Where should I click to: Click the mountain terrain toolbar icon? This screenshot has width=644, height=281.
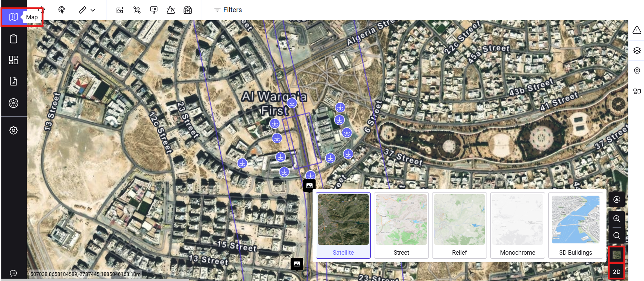171,10
